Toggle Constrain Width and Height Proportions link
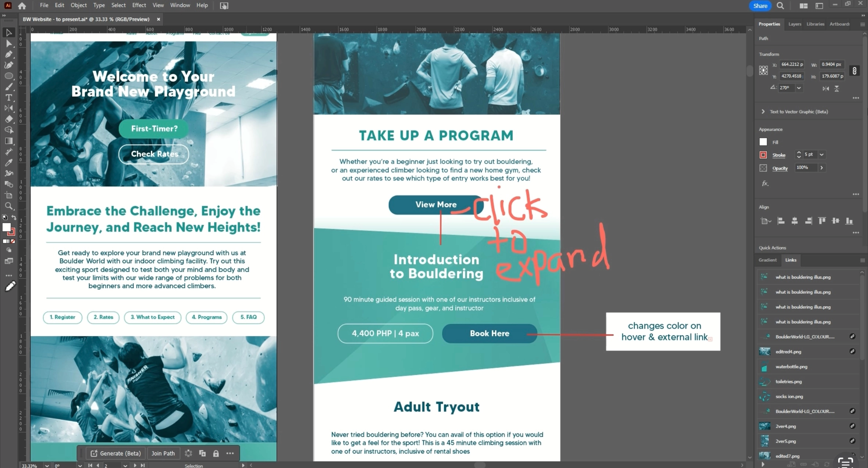Image resolution: width=868 pixels, height=468 pixels. pos(854,71)
